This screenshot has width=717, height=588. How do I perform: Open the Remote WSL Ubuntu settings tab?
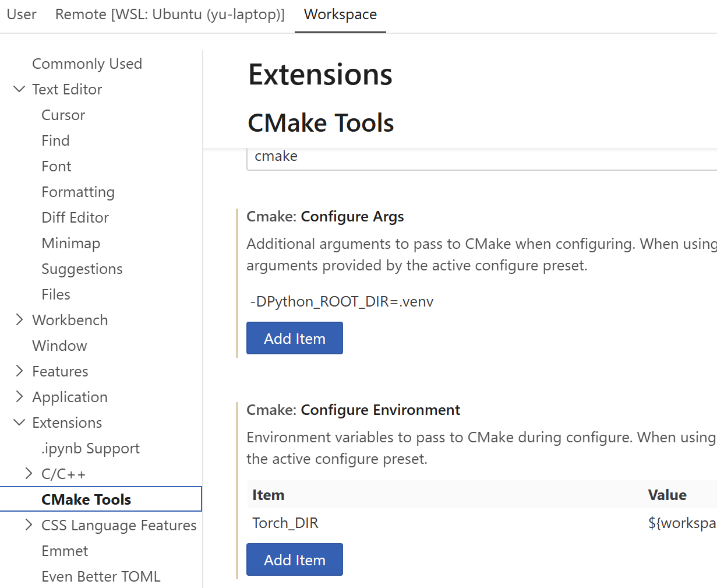[169, 15]
